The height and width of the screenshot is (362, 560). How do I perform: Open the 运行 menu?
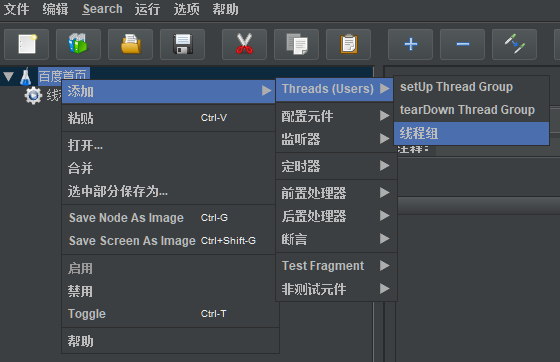(x=147, y=9)
